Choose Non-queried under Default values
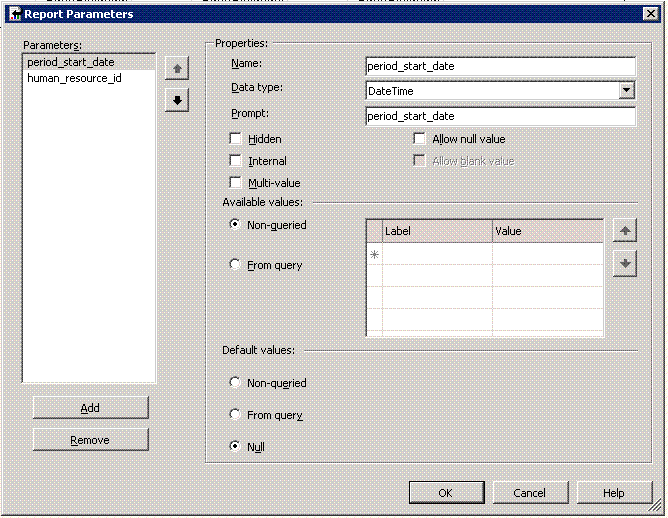 point(236,383)
